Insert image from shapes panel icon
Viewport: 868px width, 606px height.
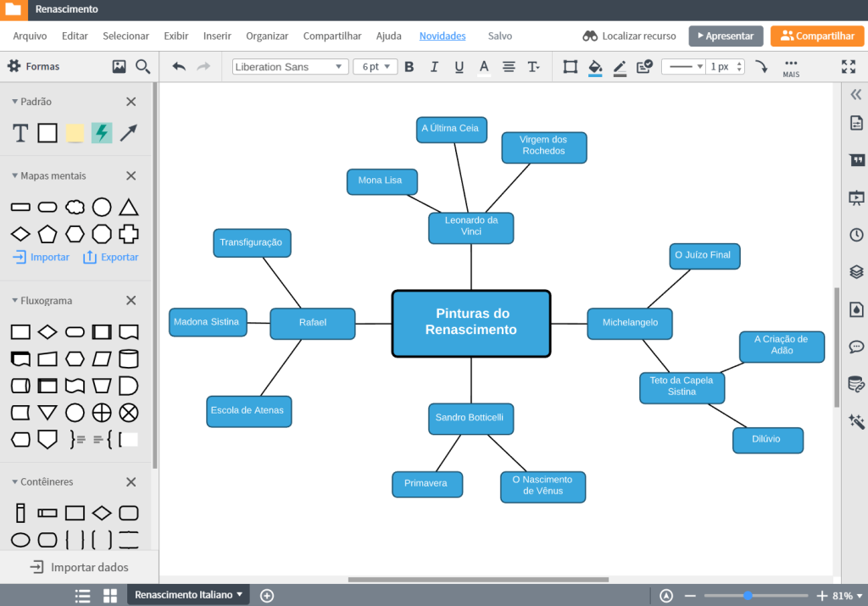tap(119, 66)
